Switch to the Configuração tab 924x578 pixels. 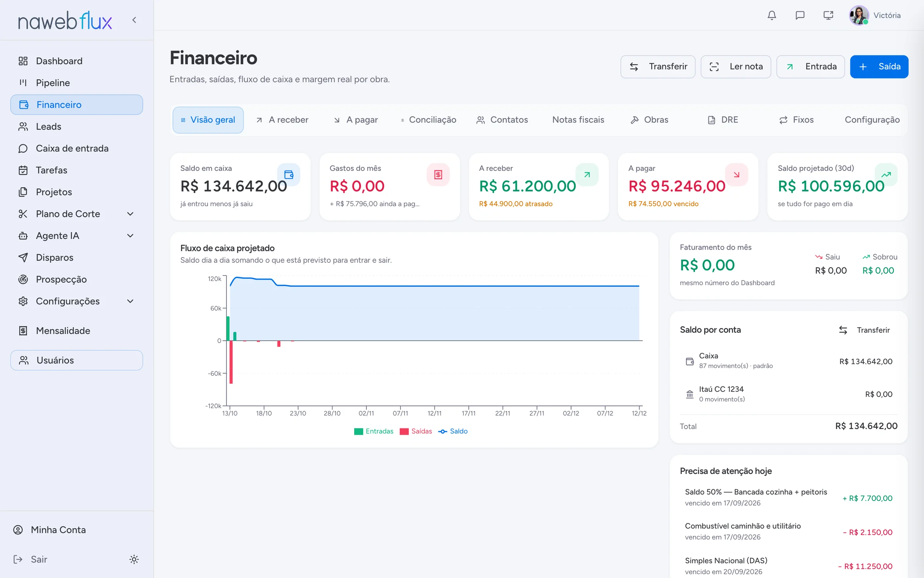tap(872, 120)
